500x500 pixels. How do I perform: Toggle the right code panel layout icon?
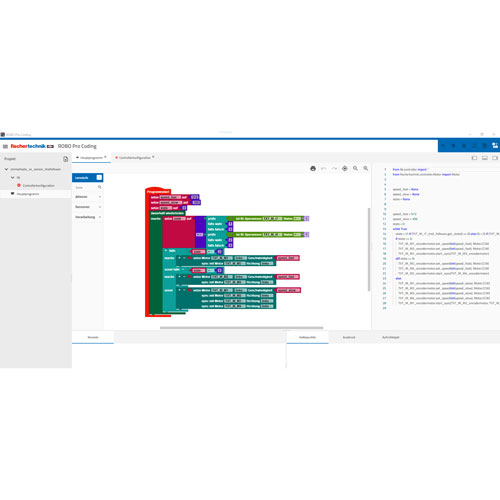pyautogui.click(x=495, y=158)
